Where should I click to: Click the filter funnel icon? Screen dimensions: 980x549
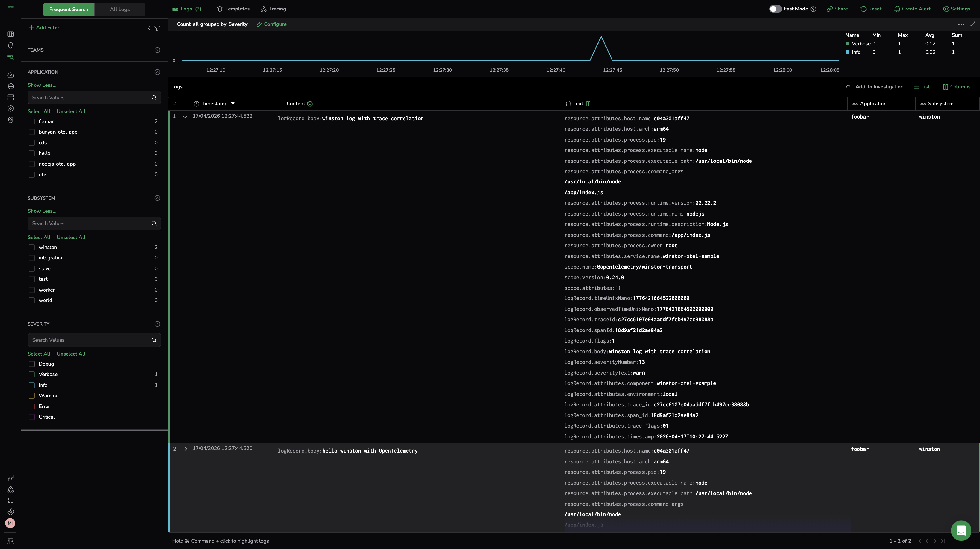coord(157,28)
